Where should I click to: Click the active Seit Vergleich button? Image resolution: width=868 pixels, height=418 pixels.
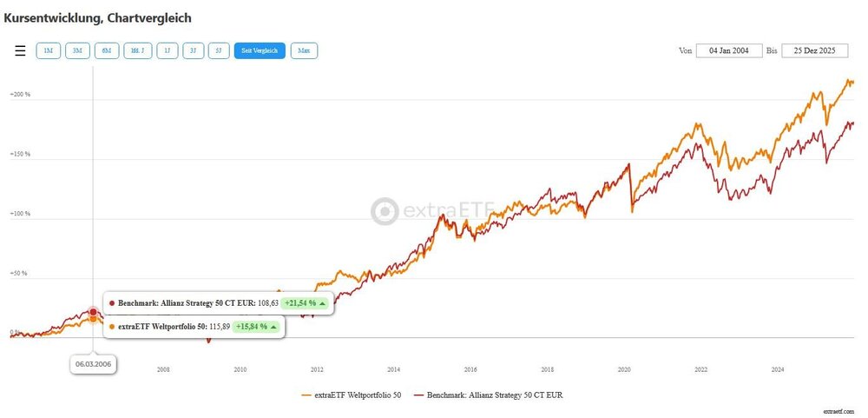click(260, 51)
